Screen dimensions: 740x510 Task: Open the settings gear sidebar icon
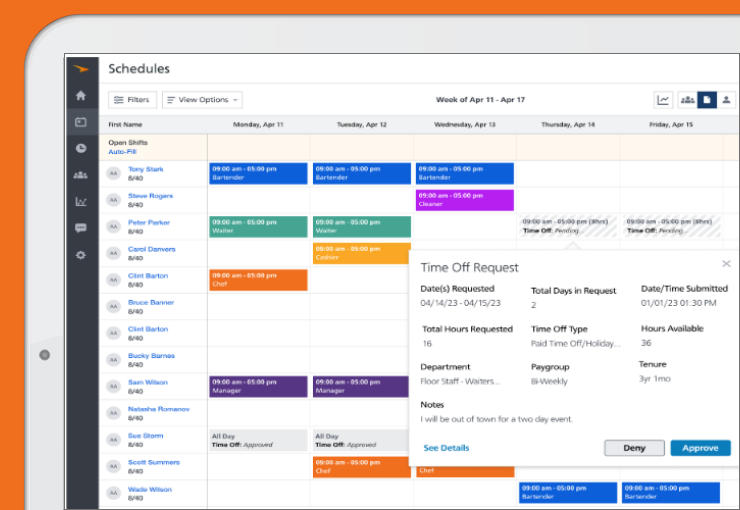[81, 255]
